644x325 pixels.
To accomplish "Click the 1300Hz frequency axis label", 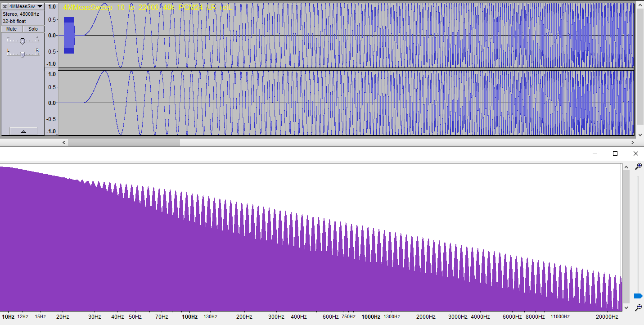I will pos(392,317).
